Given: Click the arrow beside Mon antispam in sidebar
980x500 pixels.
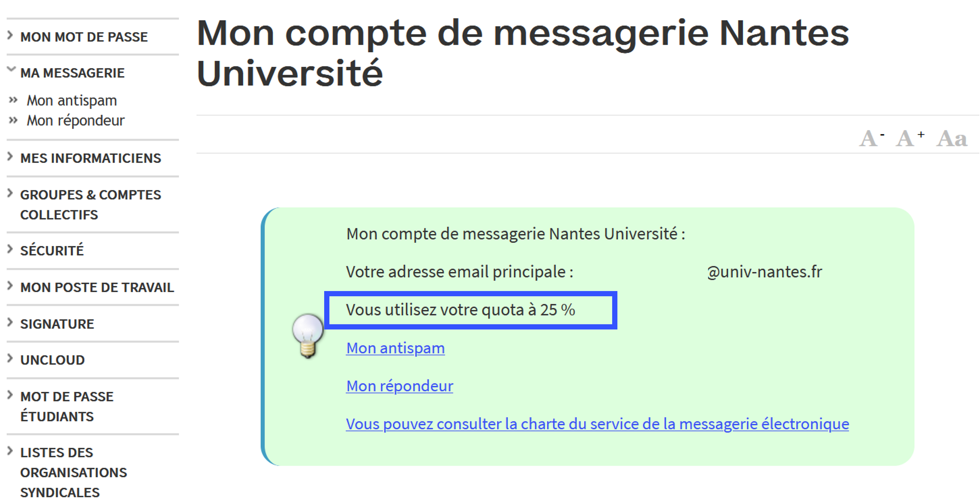Looking at the screenshot, I should point(13,100).
